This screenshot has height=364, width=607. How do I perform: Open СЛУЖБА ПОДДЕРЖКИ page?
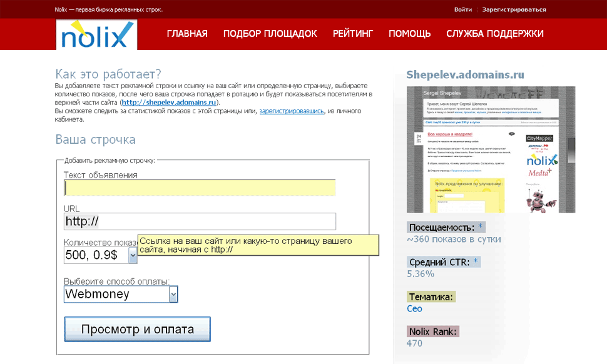point(495,34)
